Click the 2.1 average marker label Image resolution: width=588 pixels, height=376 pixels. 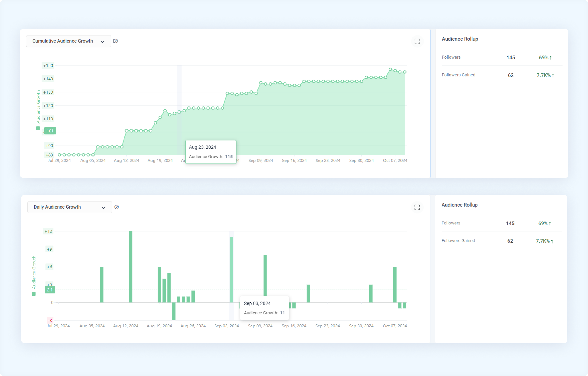coord(50,290)
